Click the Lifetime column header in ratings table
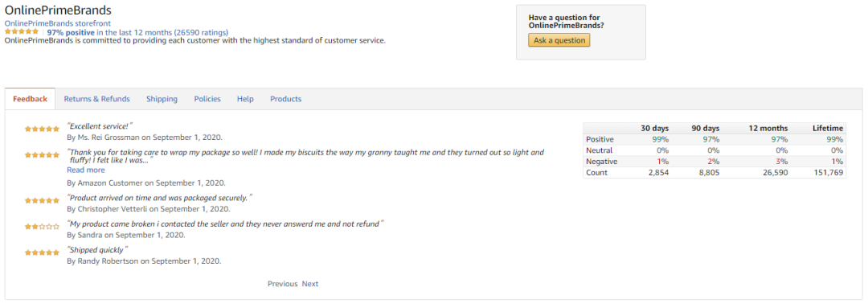Image resolution: width=868 pixels, height=304 pixels. point(828,128)
